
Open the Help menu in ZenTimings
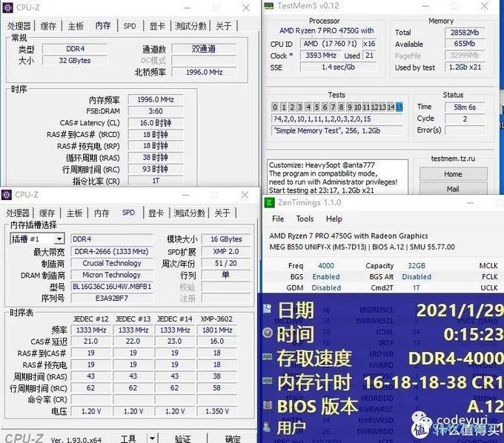(x=334, y=219)
